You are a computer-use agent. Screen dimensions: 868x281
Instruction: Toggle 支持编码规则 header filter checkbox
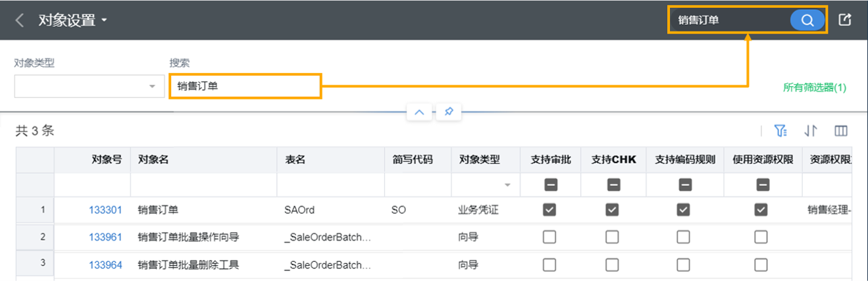pyautogui.click(x=684, y=185)
